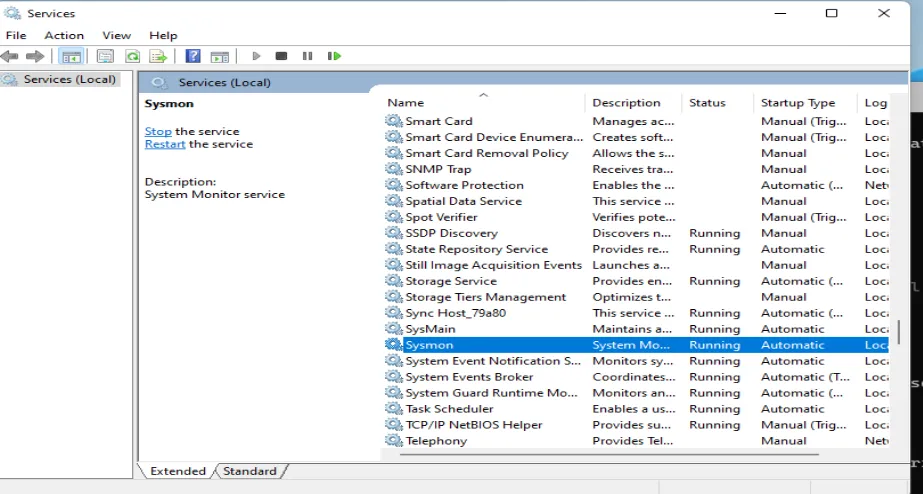The height and width of the screenshot is (494, 923).
Task: Switch to the Standard tab
Action: tap(250, 471)
